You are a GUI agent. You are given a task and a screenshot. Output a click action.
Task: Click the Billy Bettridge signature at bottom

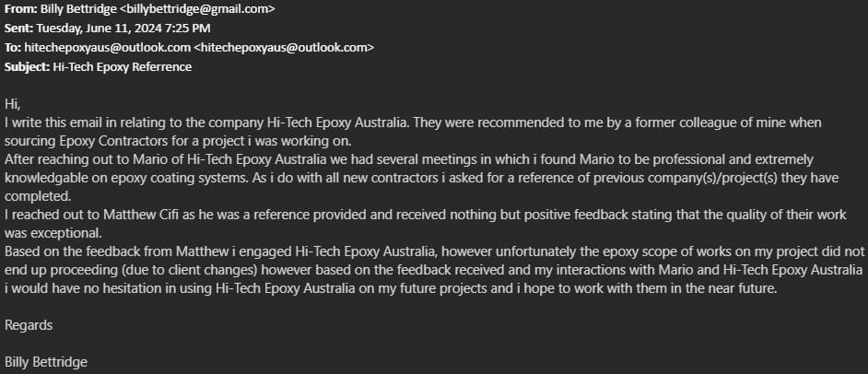(46, 362)
